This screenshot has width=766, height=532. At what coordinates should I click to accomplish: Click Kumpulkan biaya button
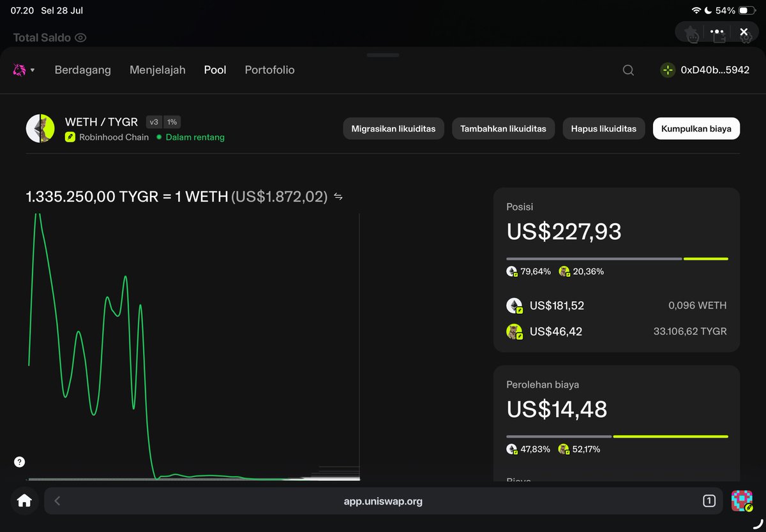pos(696,128)
